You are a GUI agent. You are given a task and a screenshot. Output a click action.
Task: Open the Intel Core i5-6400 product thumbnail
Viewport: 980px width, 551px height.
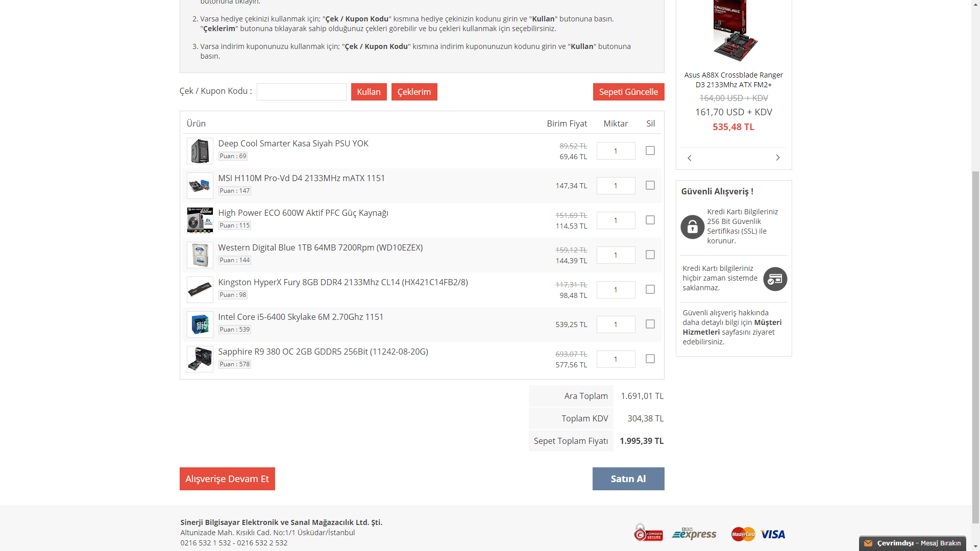(x=200, y=324)
